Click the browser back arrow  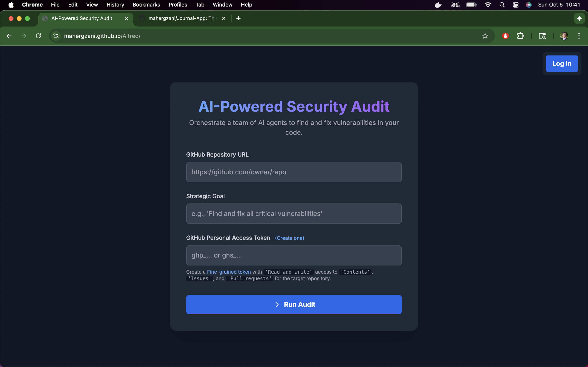(x=9, y=36)
